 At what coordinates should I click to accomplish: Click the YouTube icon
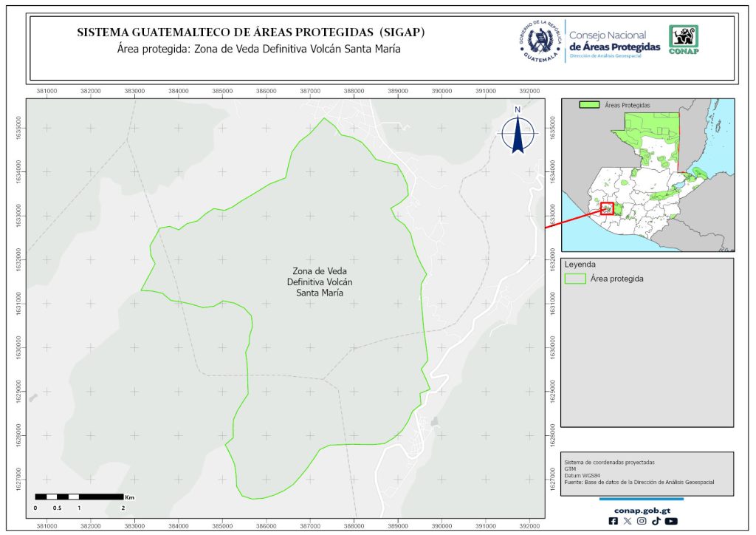pyautogui.click(x=670, y=521)
